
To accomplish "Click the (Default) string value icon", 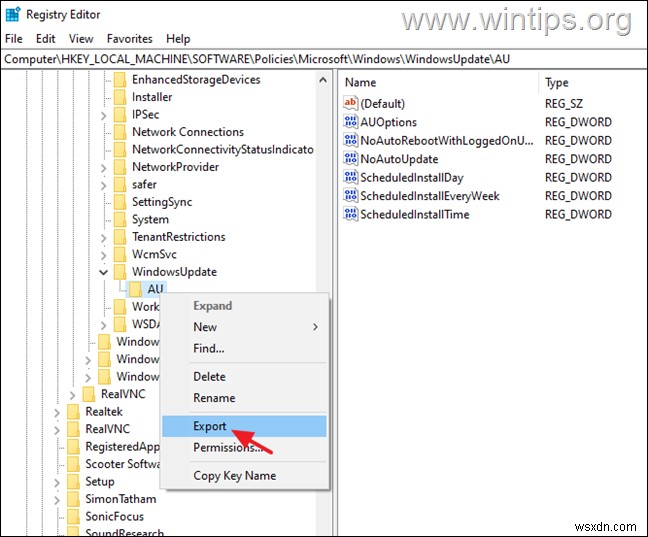I will (x=350, y=103).
